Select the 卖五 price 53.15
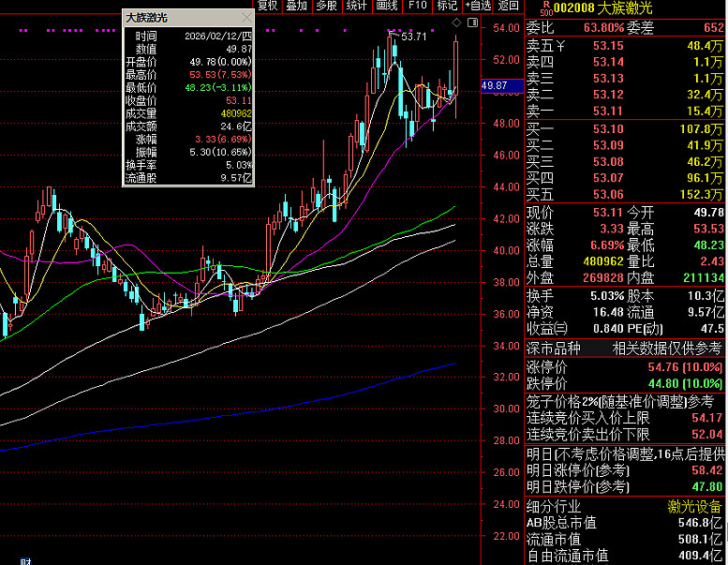Viewport: 728px width, 565px height. [608, 46]
